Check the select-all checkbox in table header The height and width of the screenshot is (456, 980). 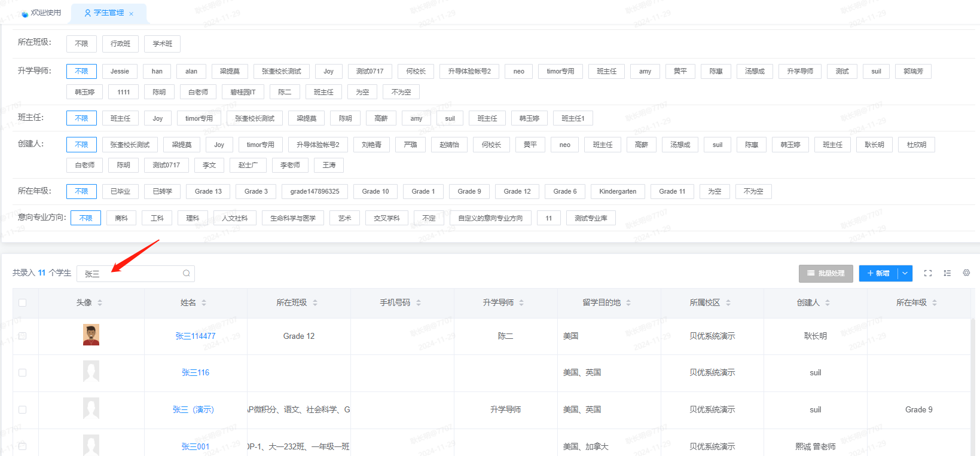(x=22, y=302)
